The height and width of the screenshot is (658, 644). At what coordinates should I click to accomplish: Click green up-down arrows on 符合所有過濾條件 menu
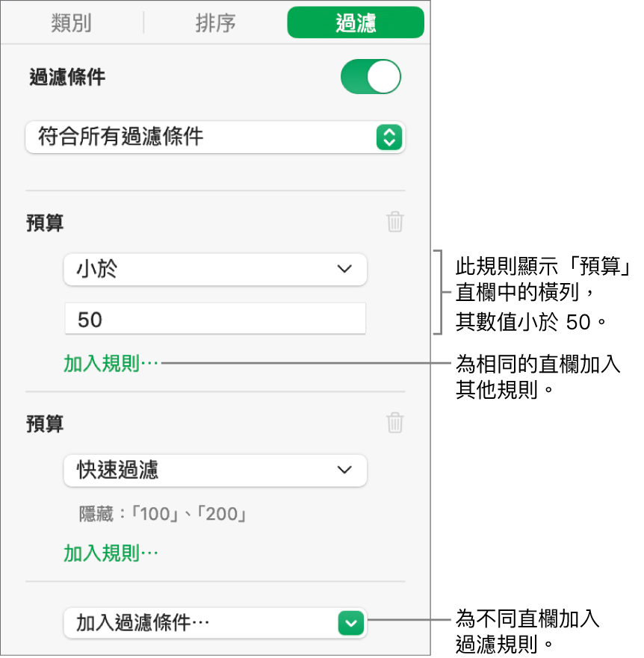(x=389, y=137)
